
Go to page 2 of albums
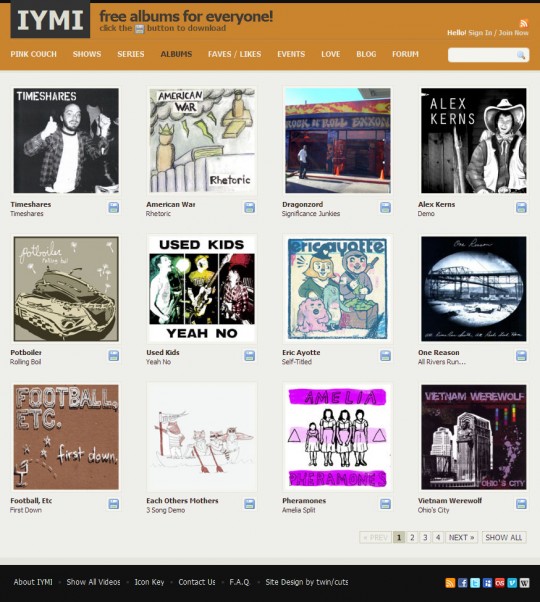pyautogui.click(x=412, y=537)
